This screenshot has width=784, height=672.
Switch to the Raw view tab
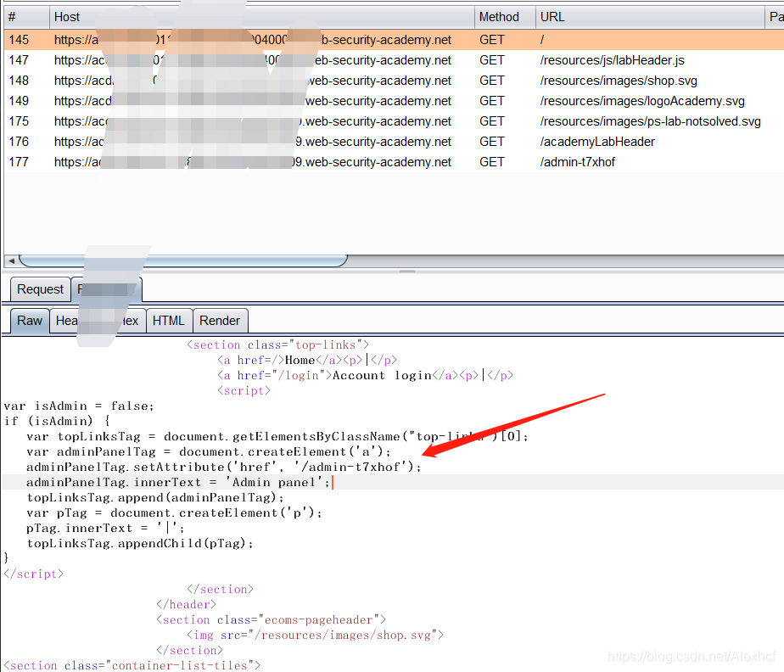[x=29, y=321]
